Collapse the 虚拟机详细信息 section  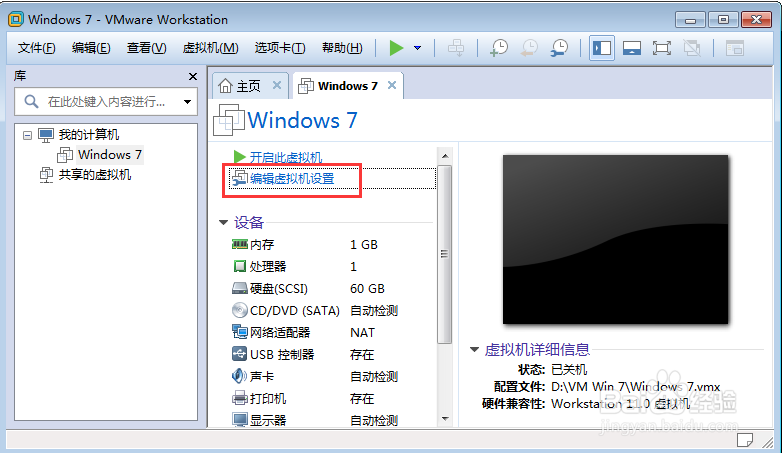click(474, 349)
